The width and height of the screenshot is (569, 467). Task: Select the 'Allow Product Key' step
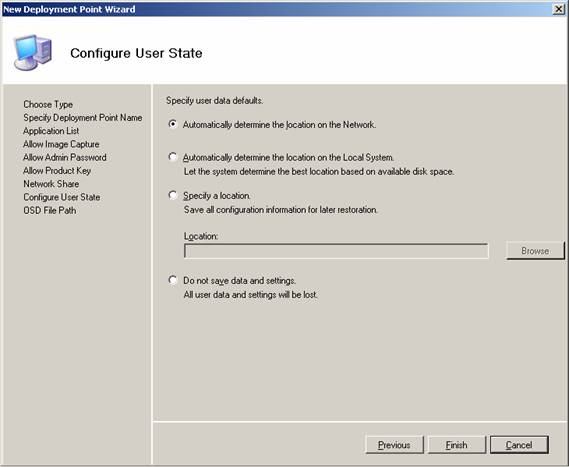tap(57, 171)
